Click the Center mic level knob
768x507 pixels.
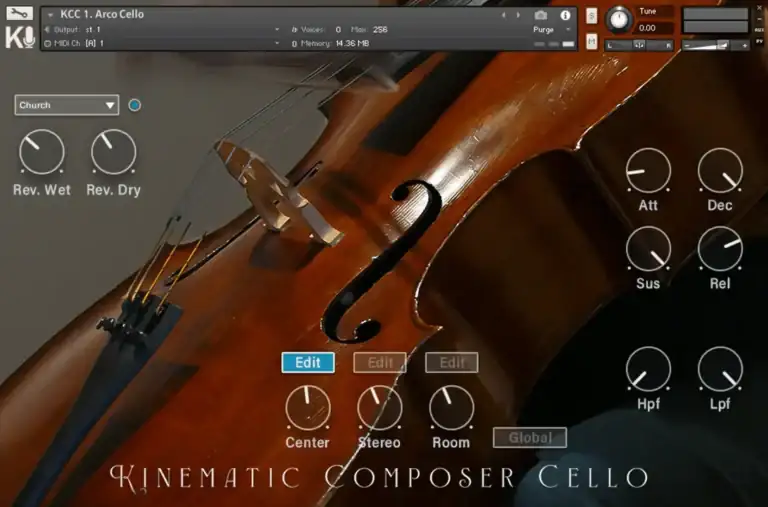click(x=308, y=408)
